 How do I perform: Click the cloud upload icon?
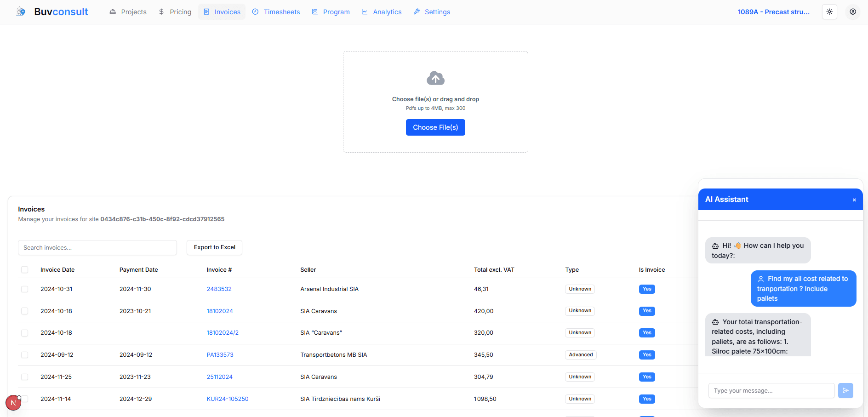click(x=435, y=78)
